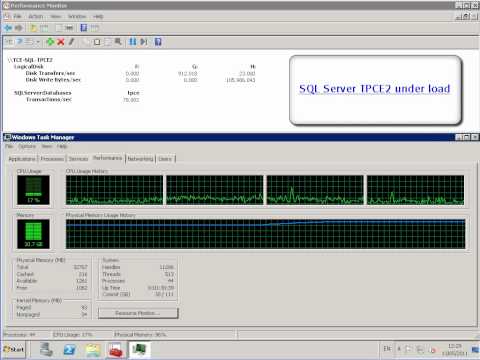Click the "SQLServer:Databases" object heading

(x=43, y=93)
